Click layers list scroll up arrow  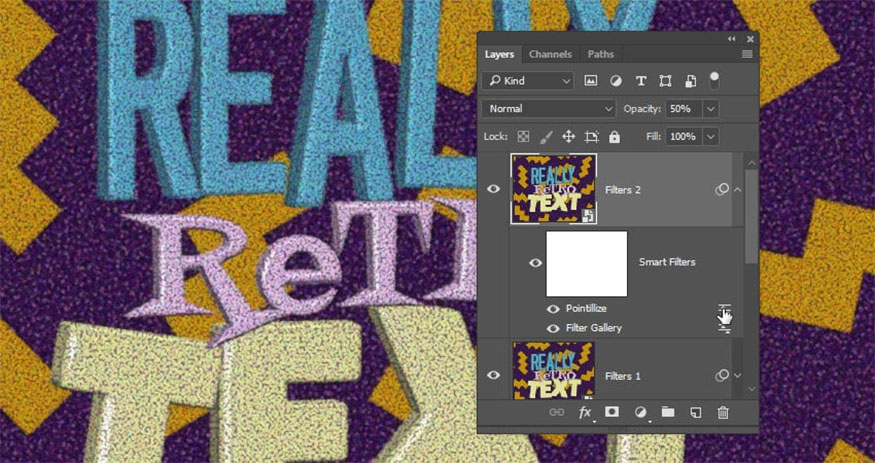click(x=752, y=162)
